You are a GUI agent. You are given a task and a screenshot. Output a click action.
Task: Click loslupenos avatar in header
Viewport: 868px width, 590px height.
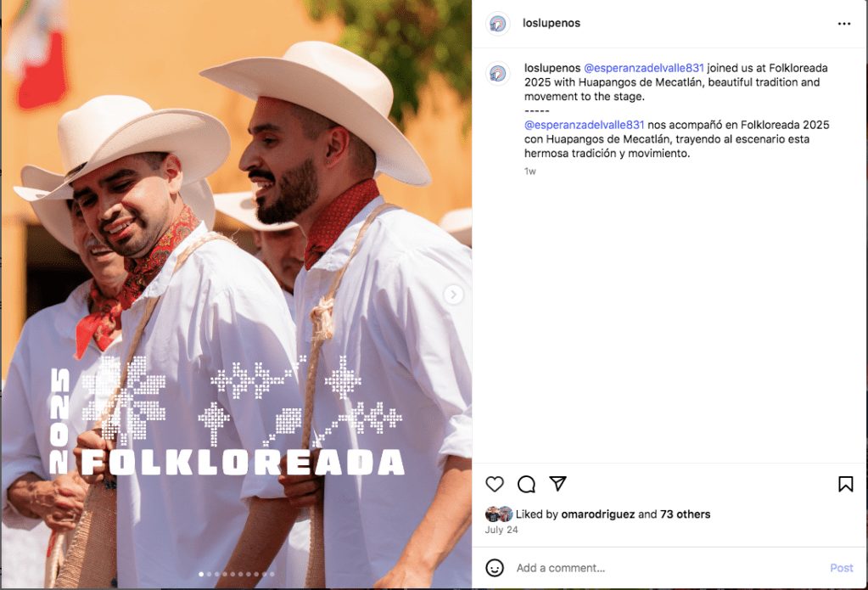click(x=498, y=24)
